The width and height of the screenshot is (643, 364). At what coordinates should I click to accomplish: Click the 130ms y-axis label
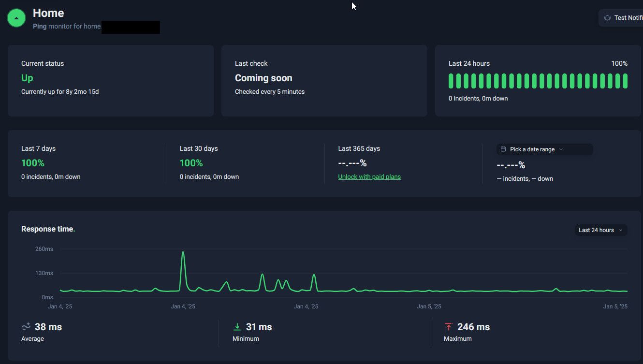tap(44, 273)
